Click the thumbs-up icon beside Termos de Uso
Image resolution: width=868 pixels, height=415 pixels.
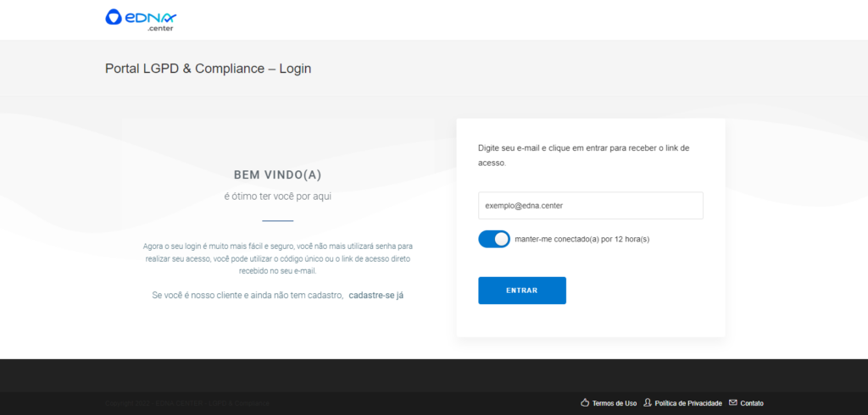click(x=585, y=403)
